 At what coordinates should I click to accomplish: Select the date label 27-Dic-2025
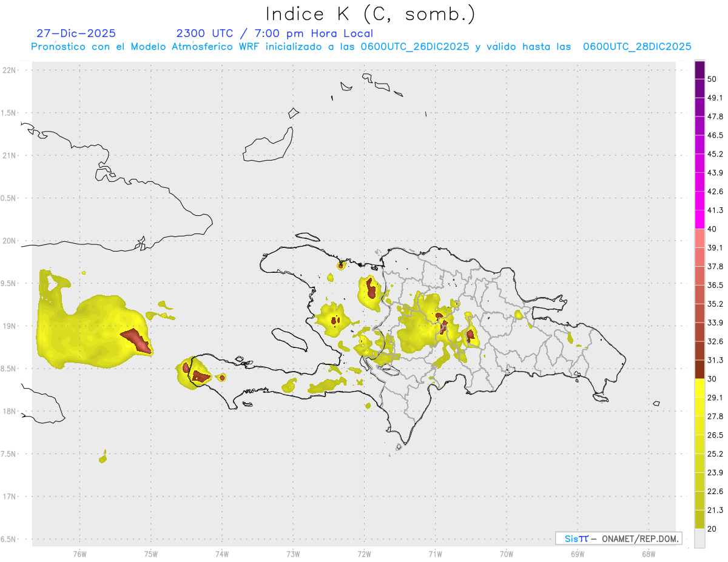pos(76,33)
